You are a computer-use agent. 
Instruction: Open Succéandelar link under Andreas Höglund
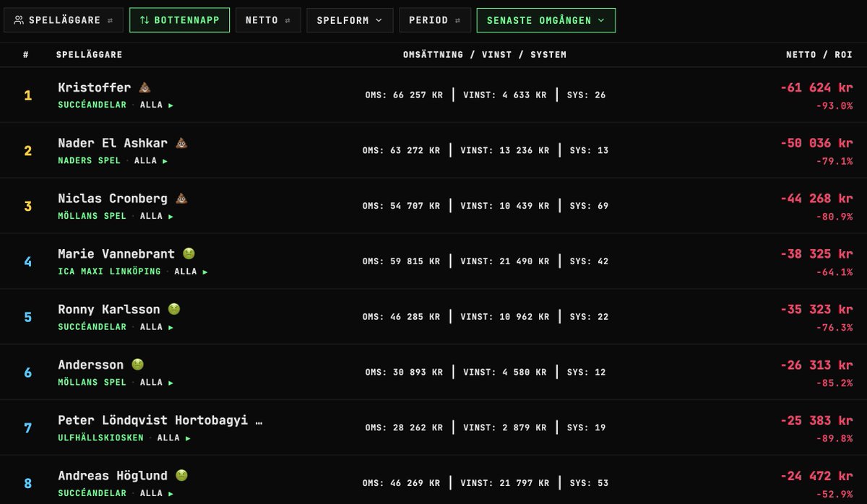pos(92,494)
